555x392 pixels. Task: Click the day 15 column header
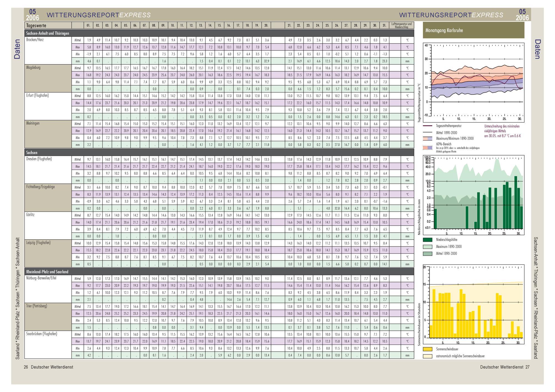point(219,26)
